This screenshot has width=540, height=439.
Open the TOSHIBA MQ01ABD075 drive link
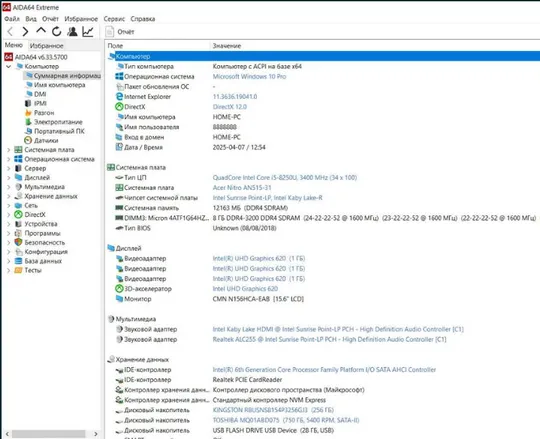point(286,420)
